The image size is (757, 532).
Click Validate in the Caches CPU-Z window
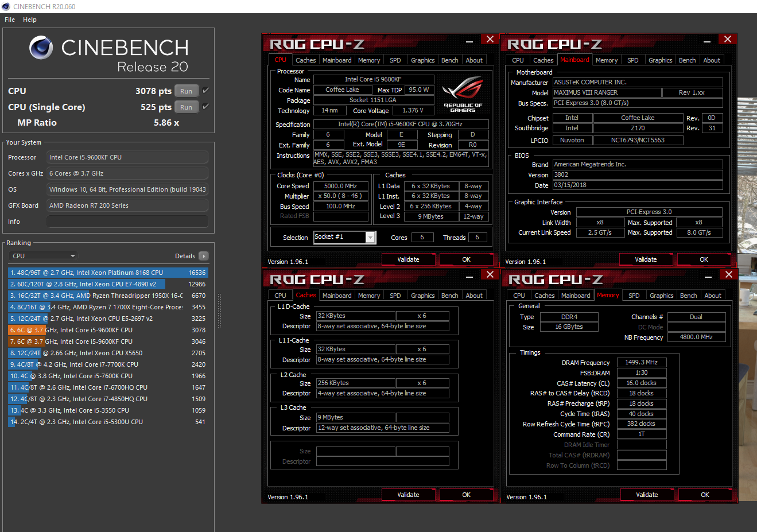(x=408, y=495)
